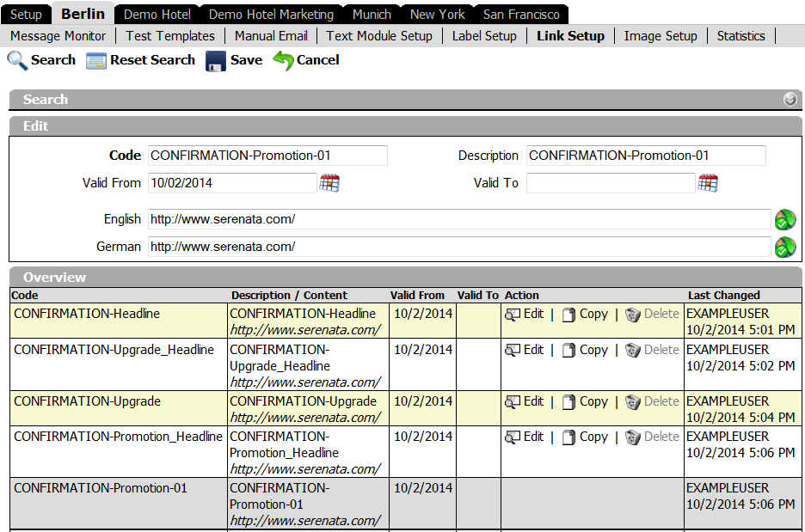Open Valid To calendar picker
Screen dimensions: 805x532
[x=708, y=183]
